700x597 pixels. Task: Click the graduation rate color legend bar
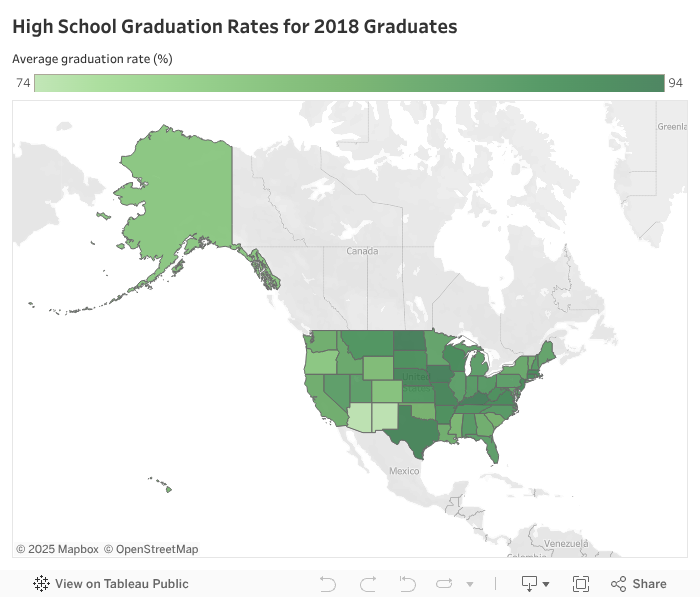(x=349, y=83)
